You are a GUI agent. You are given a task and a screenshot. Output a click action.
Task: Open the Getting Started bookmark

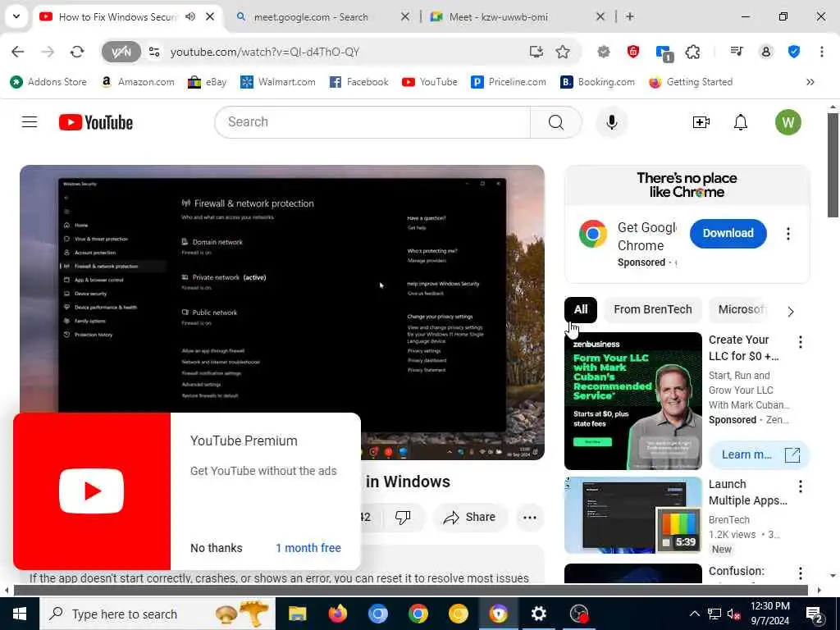coord(691,82)
